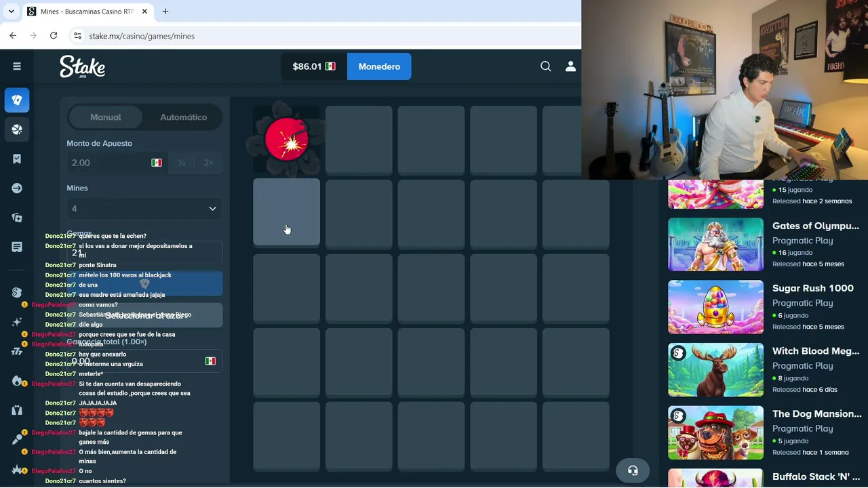The image size is (868, 488).
Task: Open the Witch Blood moose game thumbnail
Action: (x=715, y=369)
